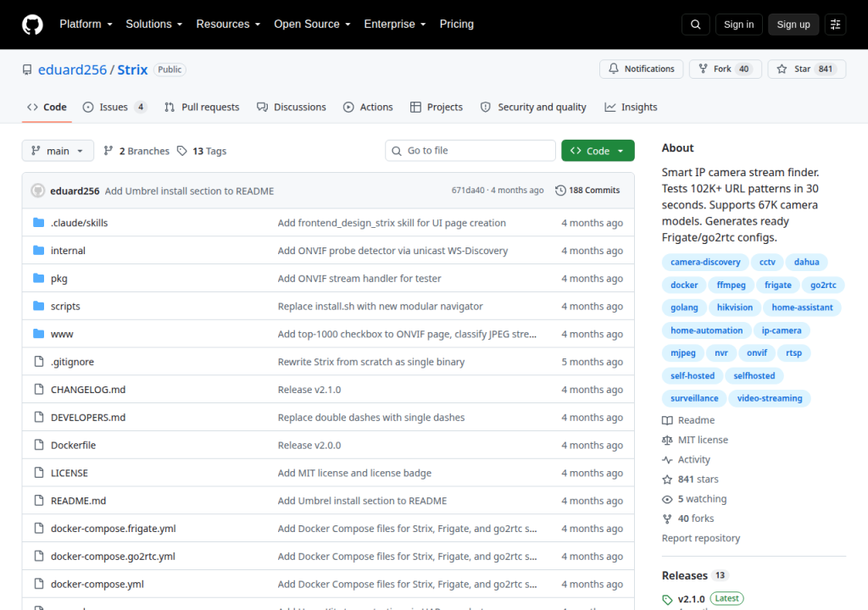Open the DEVELOPERS.md file
This screenshot has height=610, width=868.
tap(88, 418)
